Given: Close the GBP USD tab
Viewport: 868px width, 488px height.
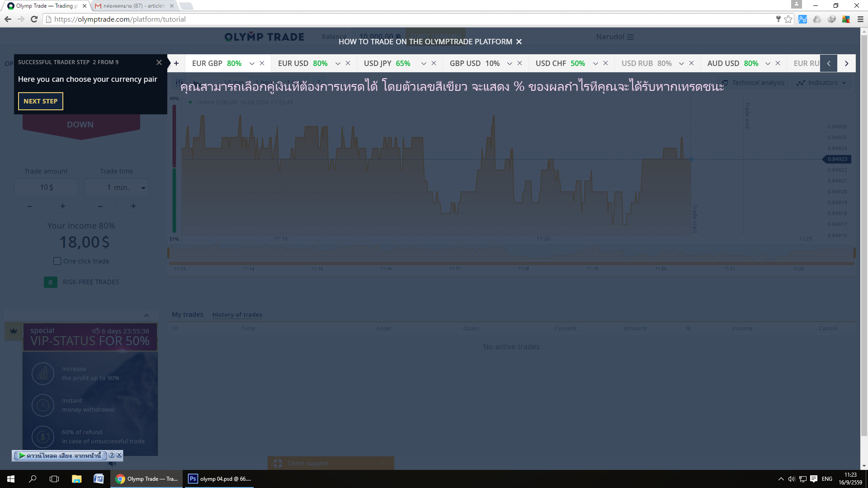Looking at the screenshot, I should (519, 63).
